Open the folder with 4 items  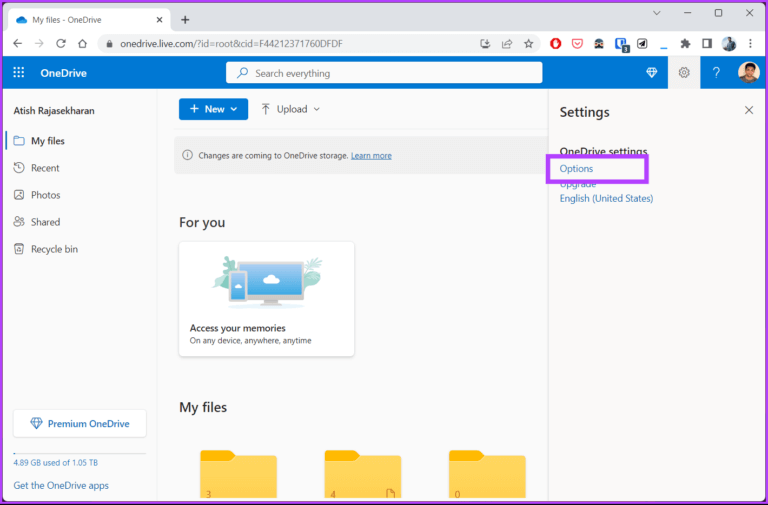tap(363, 474)
